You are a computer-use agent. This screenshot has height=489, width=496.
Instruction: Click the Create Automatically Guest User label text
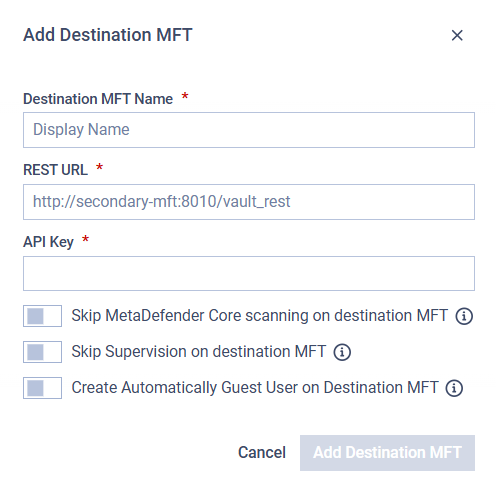[x=255, y=388]
